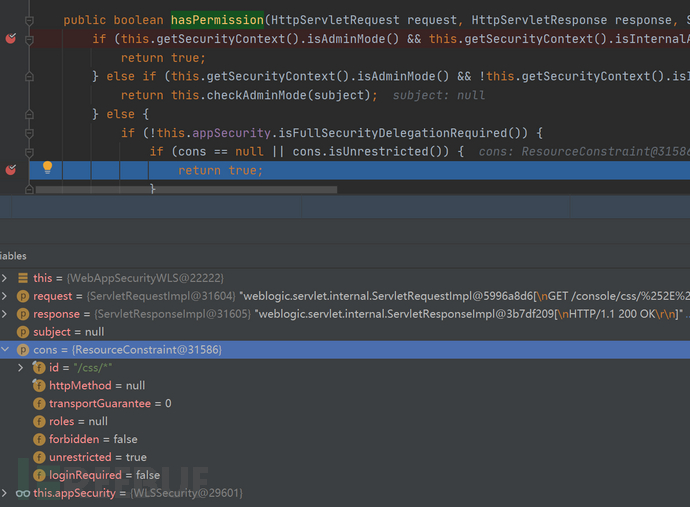This screenshot has width=690, height=507.
Task: Toggle breakpoint on highlighted return true line
Action: pyautogui.click(x=11, y=170)
